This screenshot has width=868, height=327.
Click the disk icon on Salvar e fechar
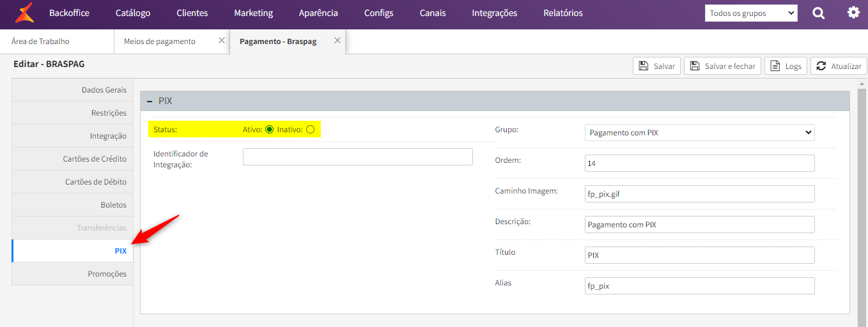(695, 66)
